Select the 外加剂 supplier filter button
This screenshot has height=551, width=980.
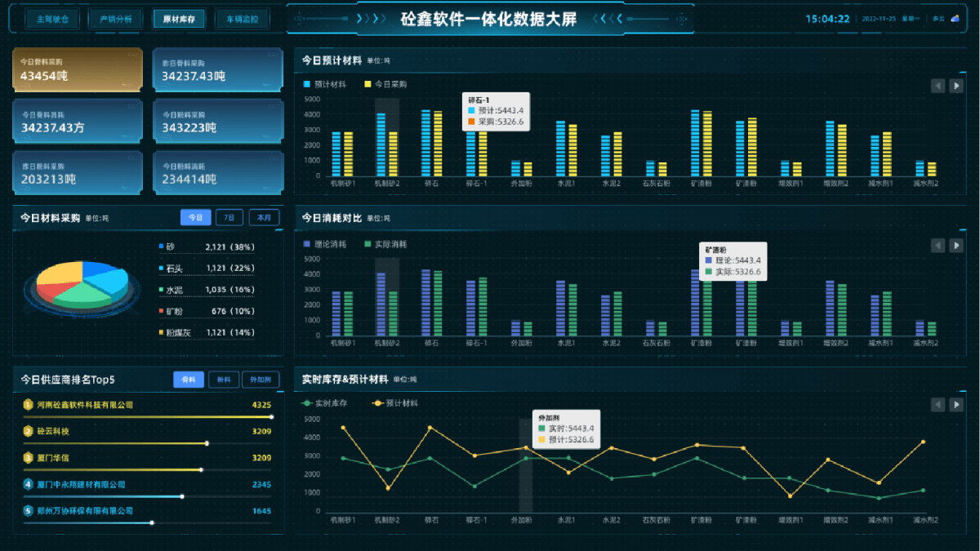(x=261, y=380)
